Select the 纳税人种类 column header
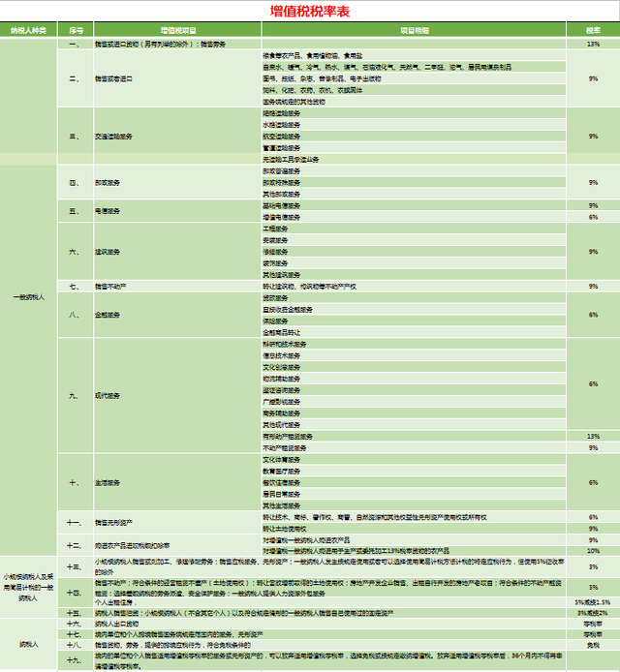620x672 pixels. pyautogui.click(x=28, y=30)
